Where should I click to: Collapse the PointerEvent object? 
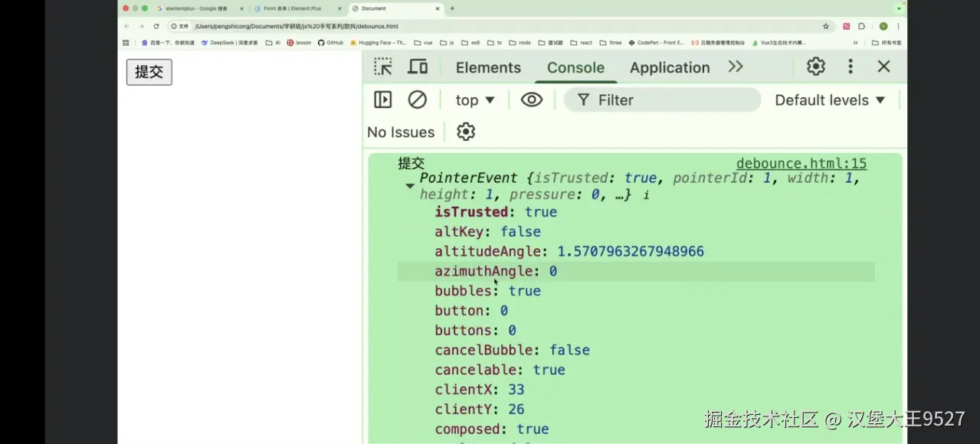(x=410, y=186)
